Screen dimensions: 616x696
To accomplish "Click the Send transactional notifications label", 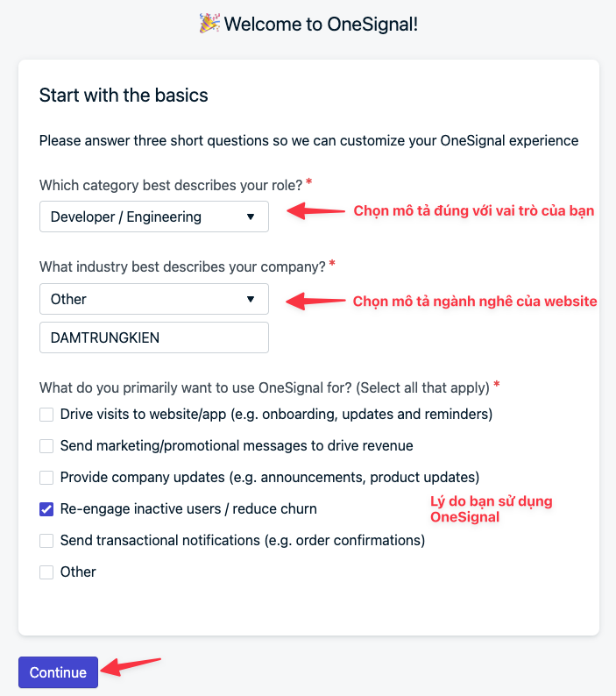I will (x=243, y=541).
